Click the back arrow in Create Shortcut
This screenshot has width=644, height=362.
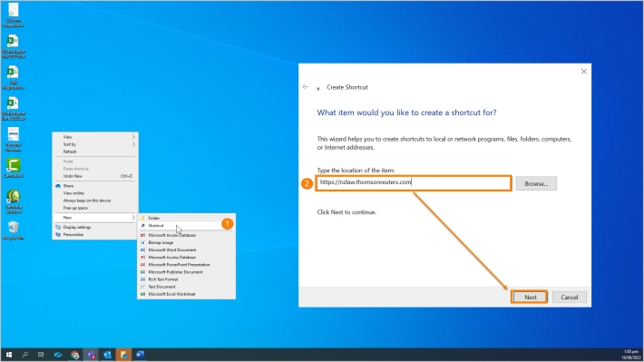(x=305, y=87)
